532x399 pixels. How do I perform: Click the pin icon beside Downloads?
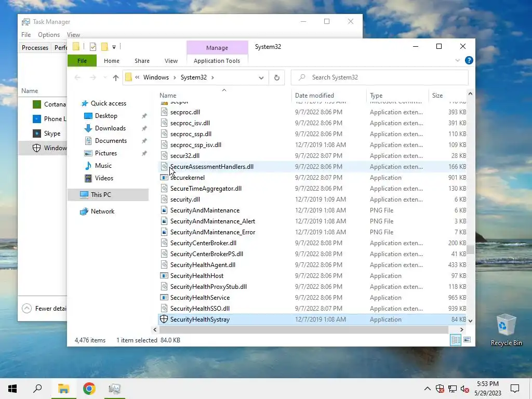point(144,129)
